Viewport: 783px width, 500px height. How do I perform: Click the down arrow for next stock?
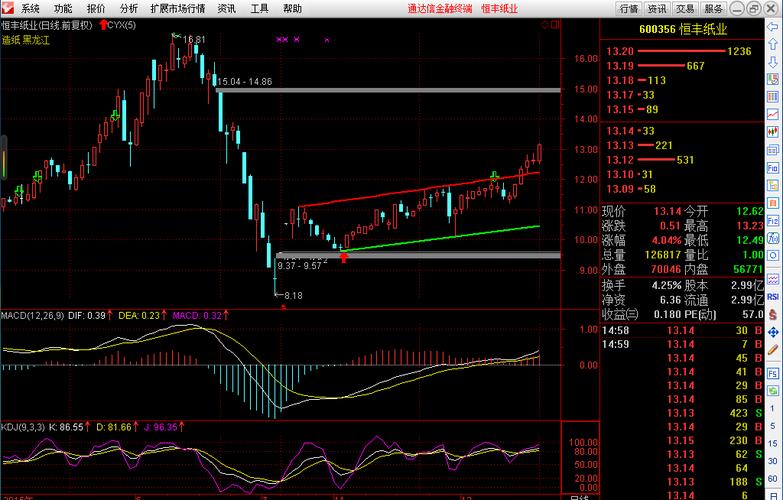pos(773,62)
